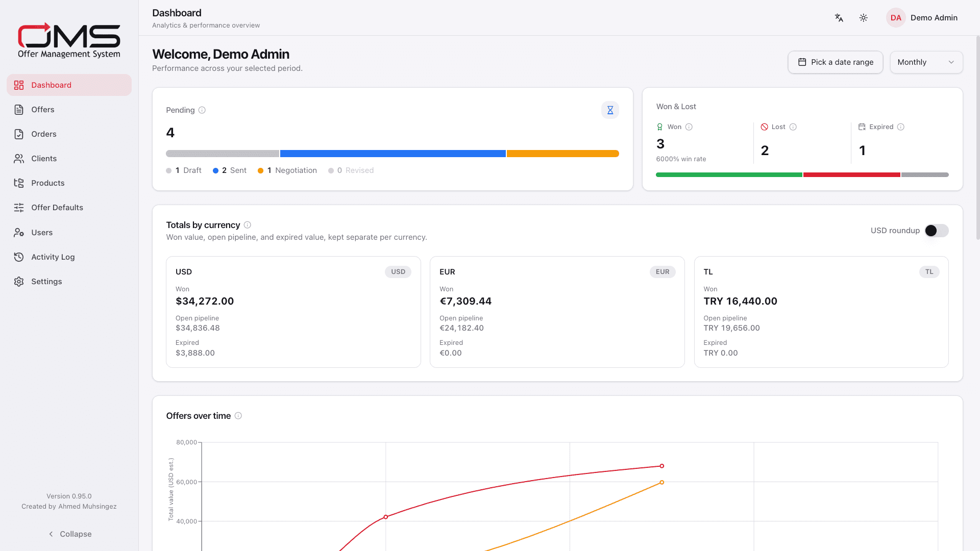Open the Products menu item
Screen dimensions: 980x551
(69, 183)
